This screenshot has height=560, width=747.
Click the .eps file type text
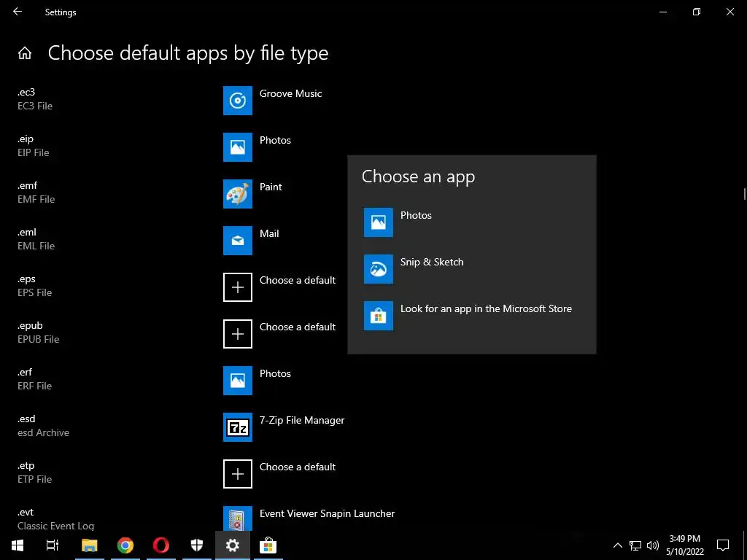[26, 279]
